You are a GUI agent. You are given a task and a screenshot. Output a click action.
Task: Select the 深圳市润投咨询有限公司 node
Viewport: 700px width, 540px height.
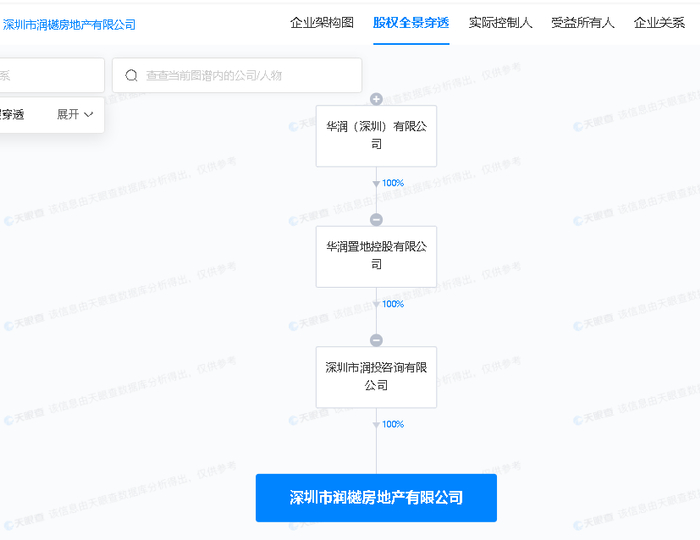[376, 377]
